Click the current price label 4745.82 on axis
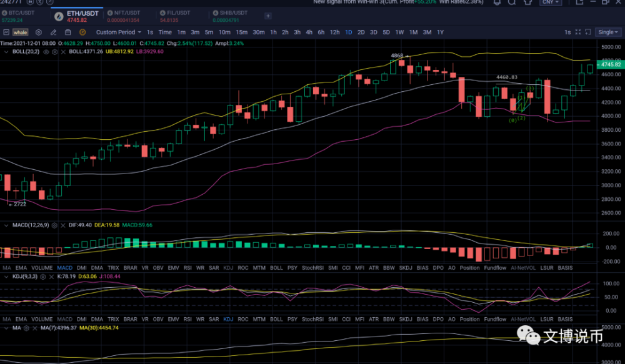Screen dimensions: 625x364 610,64
